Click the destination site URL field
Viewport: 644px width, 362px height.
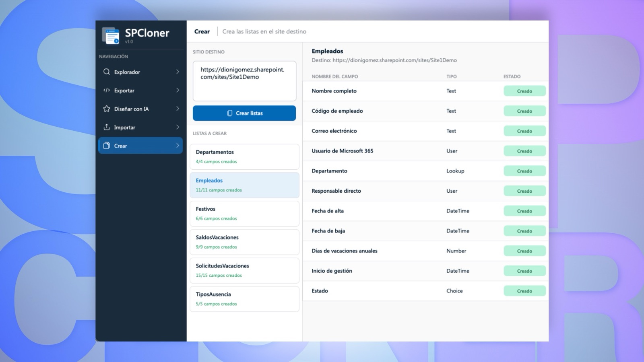point(244,81)
